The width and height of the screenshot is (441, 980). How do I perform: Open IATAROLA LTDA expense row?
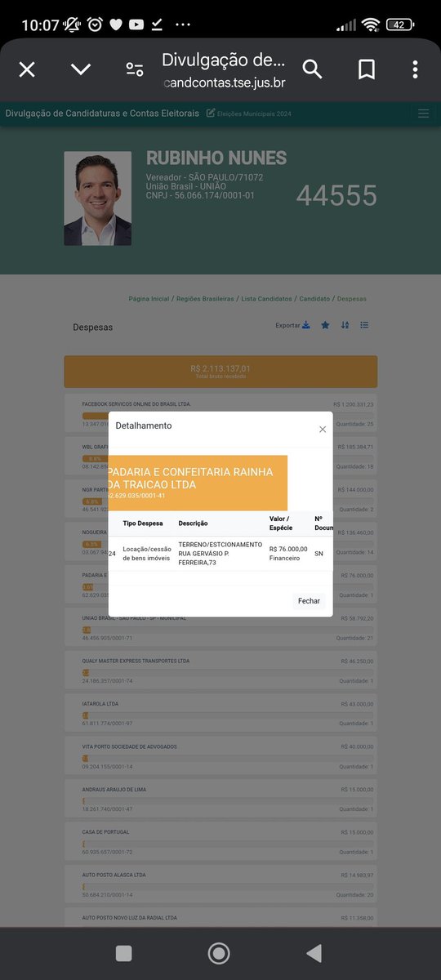pyautogui.click(x=220, y=712)
